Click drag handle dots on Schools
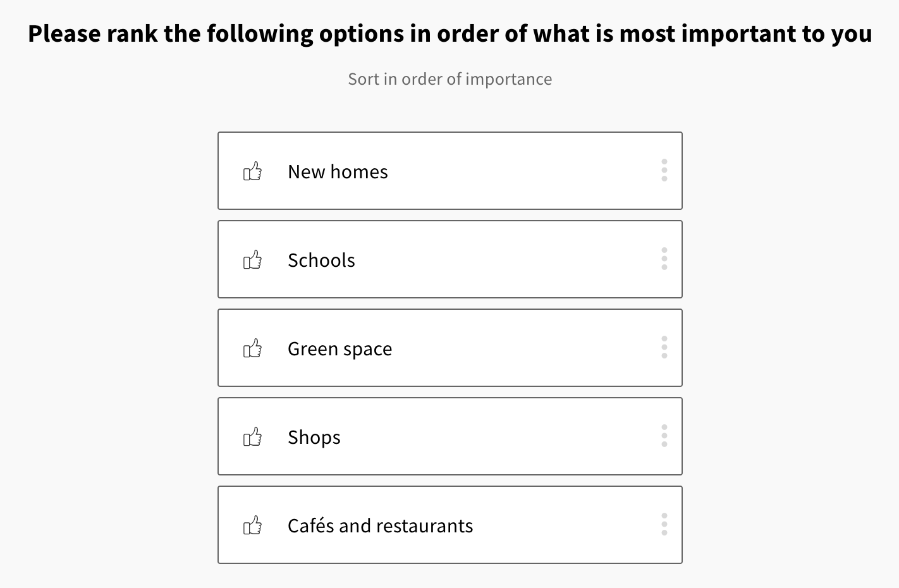 [x=664, y=259]
